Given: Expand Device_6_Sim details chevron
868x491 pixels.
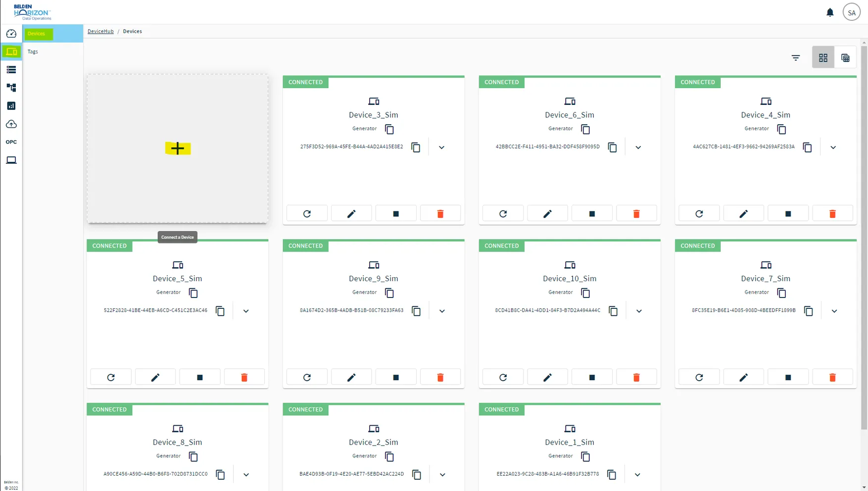Looking at the screenshot, I should click(638, 147).
